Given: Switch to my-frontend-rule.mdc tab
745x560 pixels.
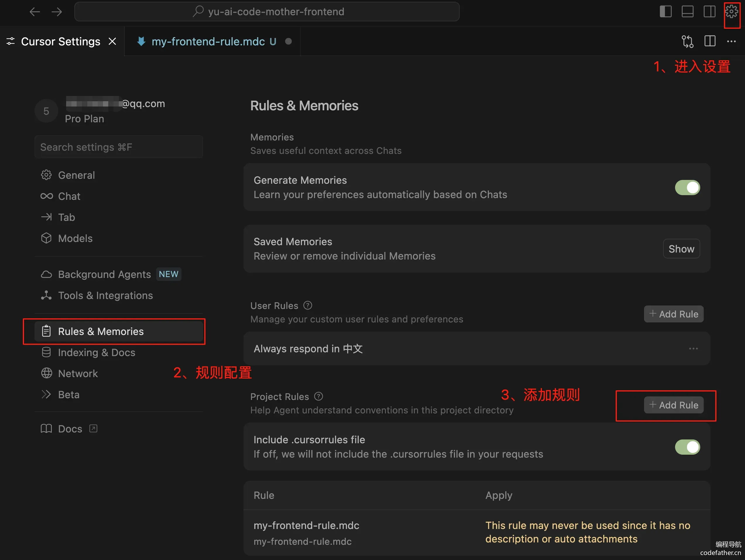Looking at the screenshot, I should coord(212,42).
